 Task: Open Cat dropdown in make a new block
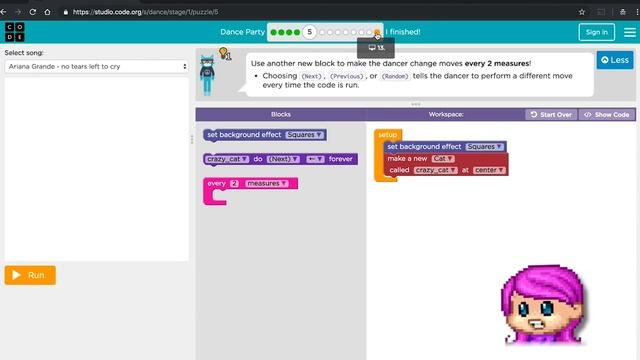click(443, 158)
